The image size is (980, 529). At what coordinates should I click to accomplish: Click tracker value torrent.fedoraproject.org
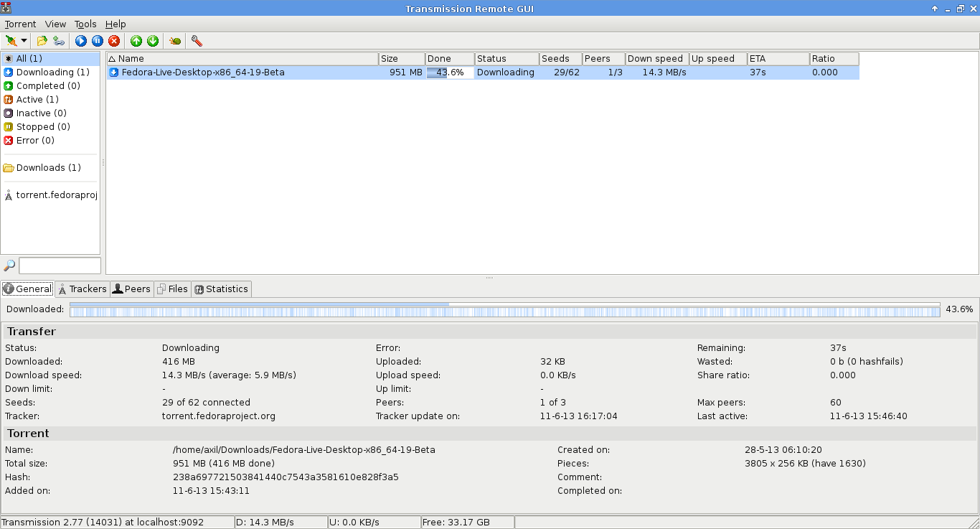[219, 416]
